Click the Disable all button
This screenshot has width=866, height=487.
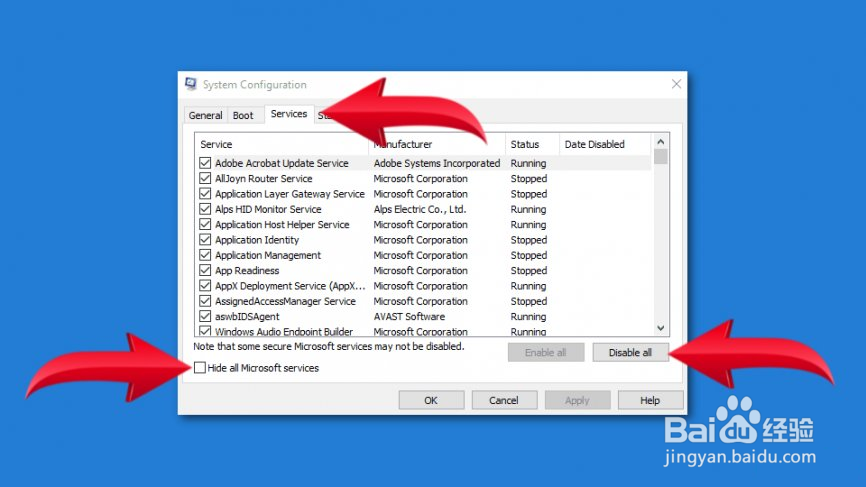click(x=630, y=352)
